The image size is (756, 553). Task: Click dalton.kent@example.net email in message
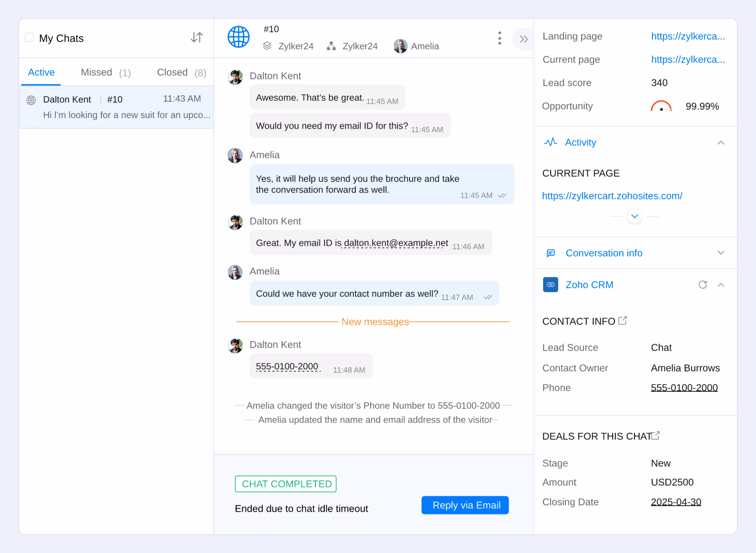396,243
